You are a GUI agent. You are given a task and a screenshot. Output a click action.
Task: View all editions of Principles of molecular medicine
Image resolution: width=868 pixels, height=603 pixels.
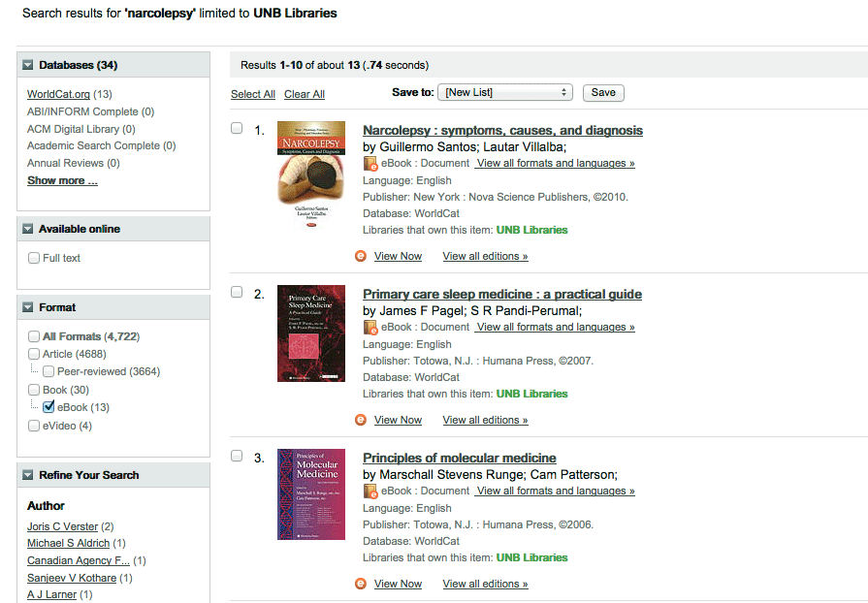coord(486,584)
